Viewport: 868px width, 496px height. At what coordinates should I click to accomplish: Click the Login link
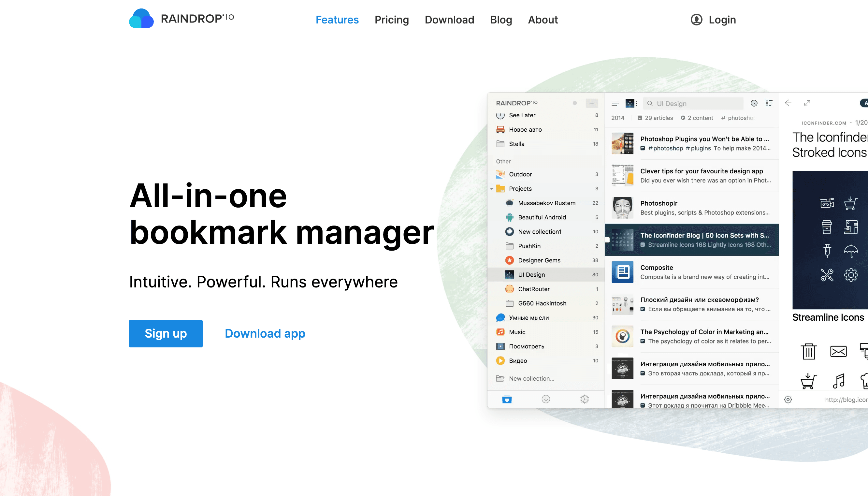point(722,20)
